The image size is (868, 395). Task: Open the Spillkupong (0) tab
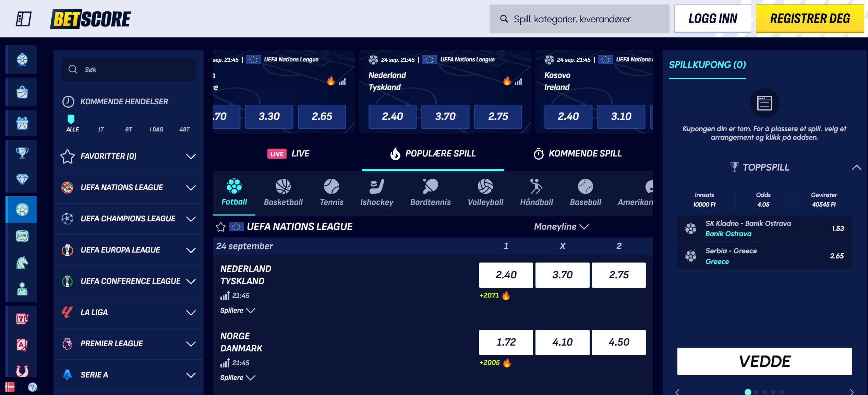point(708,65)
